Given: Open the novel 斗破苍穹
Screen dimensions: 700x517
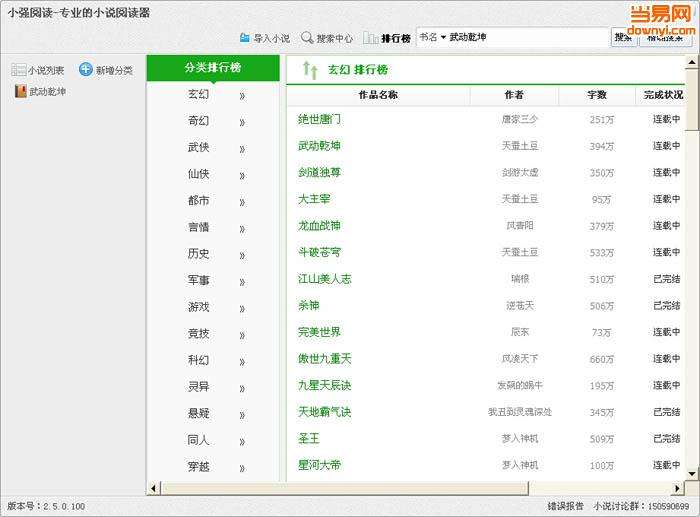Looking at the screenshot, I should tap(319, 252).
